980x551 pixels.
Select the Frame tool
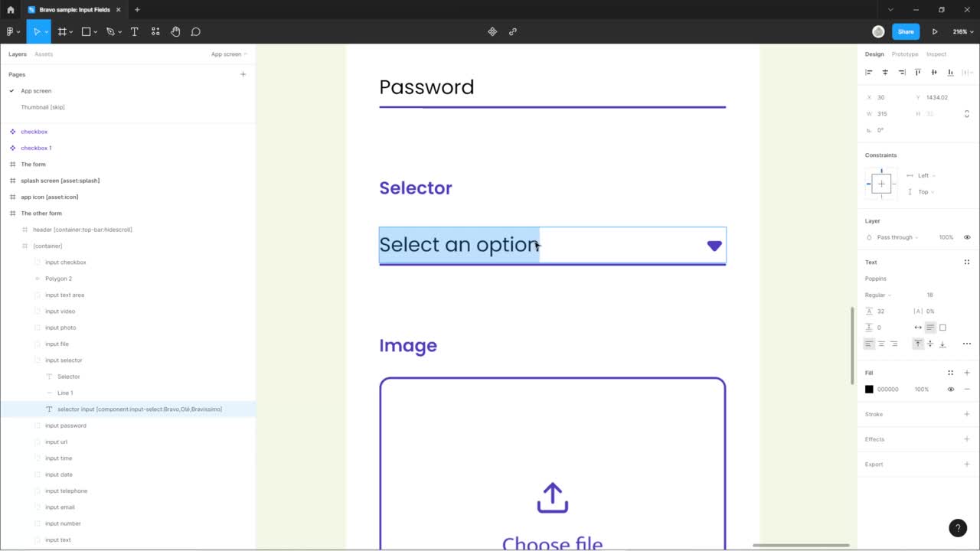(62, 31)
